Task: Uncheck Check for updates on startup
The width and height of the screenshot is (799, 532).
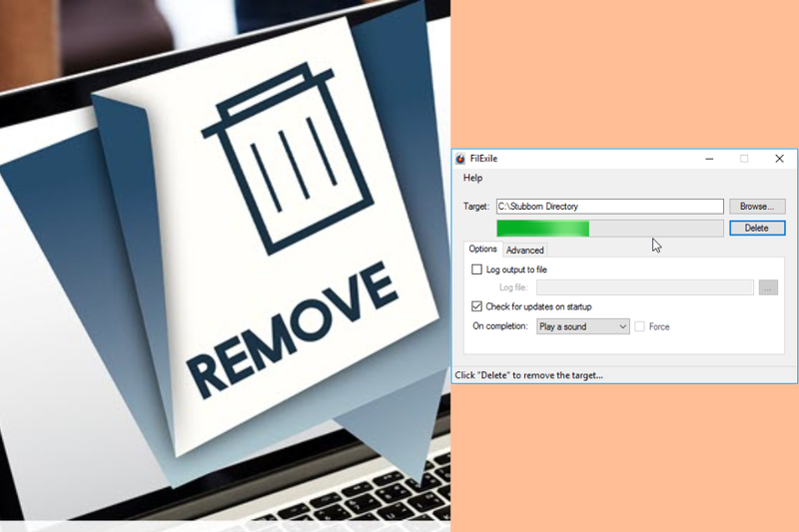Action: point(476,306)
